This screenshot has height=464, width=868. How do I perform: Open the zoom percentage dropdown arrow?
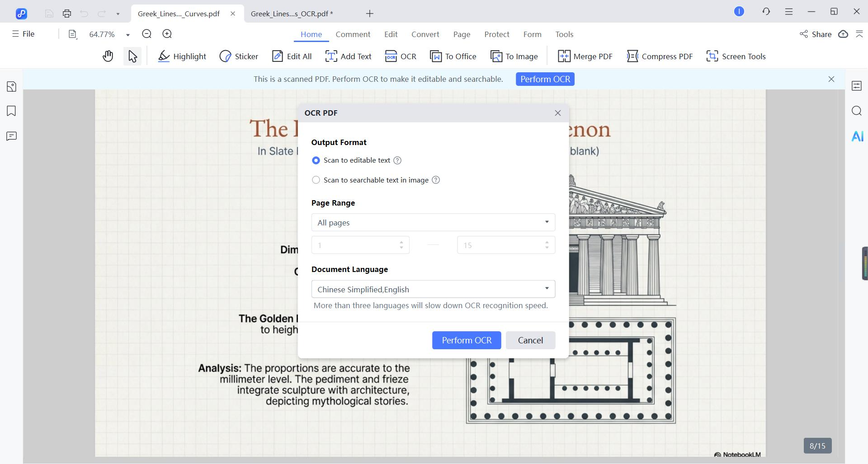(x=128, y=35)
